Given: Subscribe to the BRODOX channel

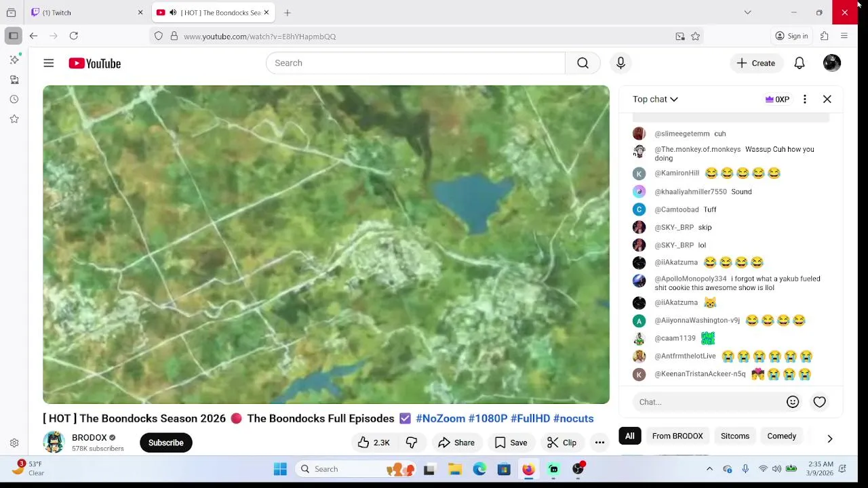Looking at the screenshot, I should (166, 443).
